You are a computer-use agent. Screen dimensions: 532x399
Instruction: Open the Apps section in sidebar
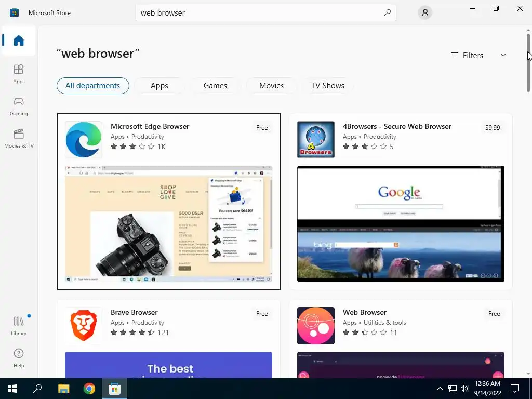click(19, 74)
